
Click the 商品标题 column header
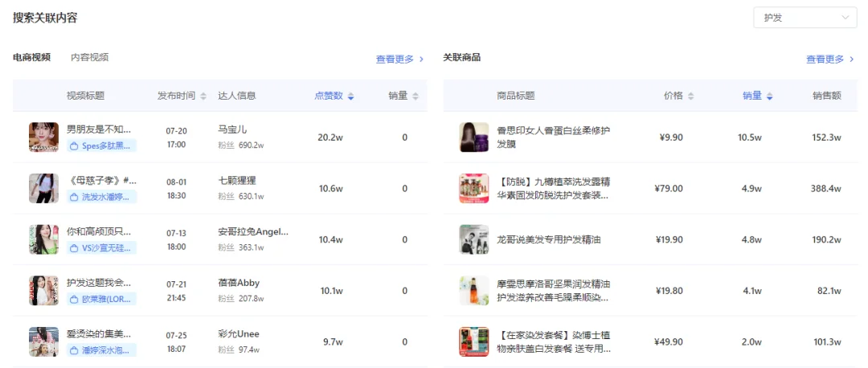(516, 96)
